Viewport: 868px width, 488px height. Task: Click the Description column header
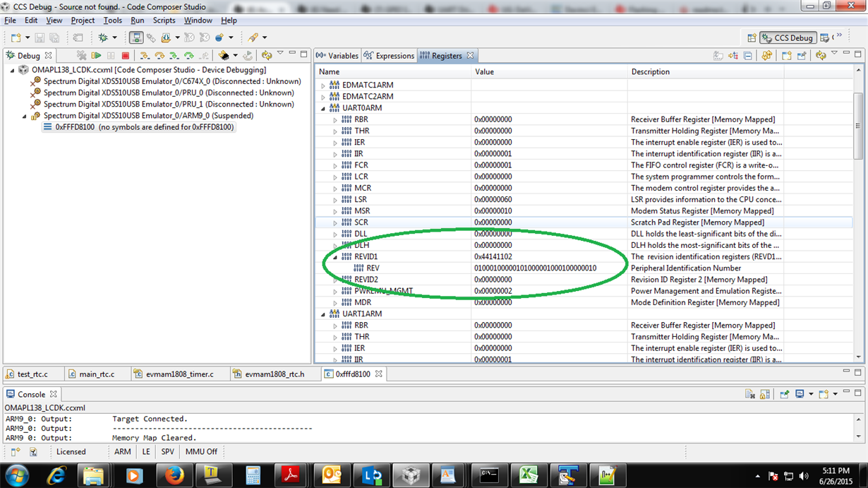(706, 71)
